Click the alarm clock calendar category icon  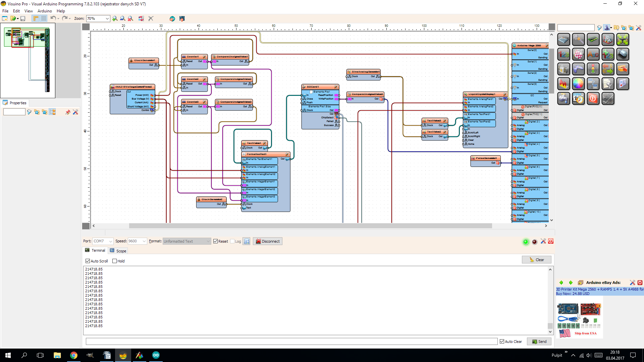point(578,99)
